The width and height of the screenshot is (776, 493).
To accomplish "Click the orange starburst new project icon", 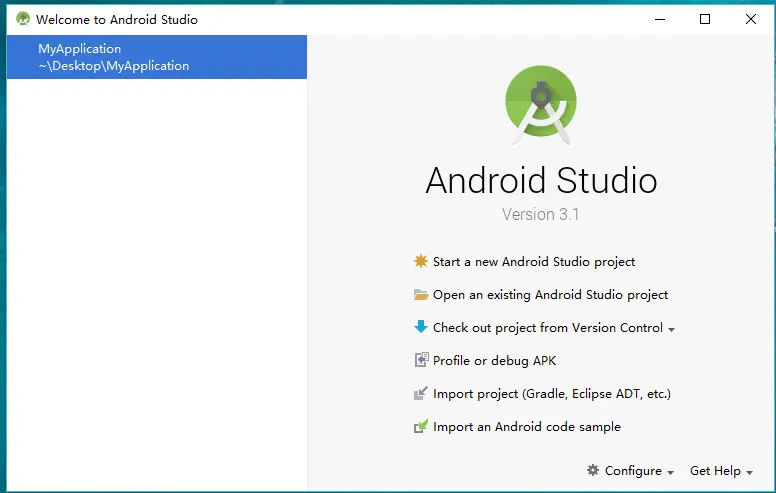I will pos(421,261).
